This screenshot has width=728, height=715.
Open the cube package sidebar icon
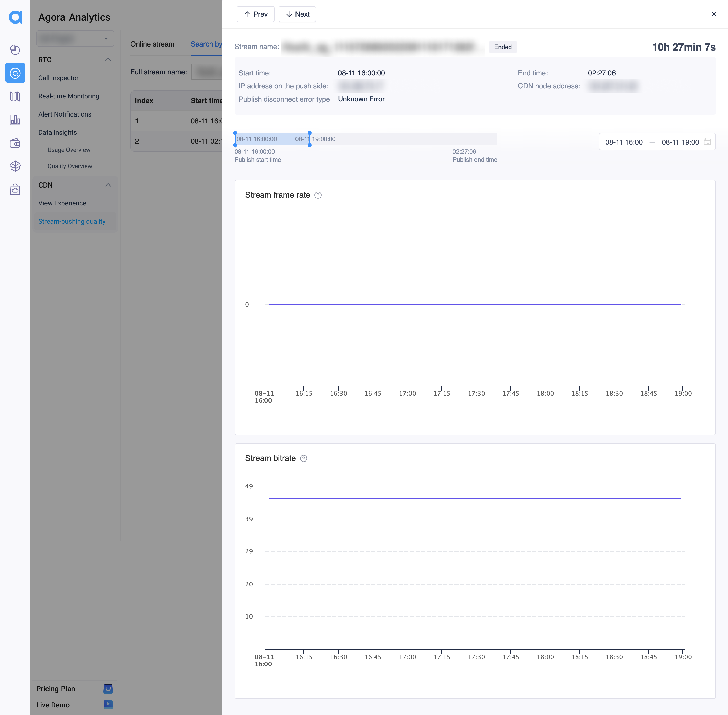pyautogui.click(x=15, y=166)
